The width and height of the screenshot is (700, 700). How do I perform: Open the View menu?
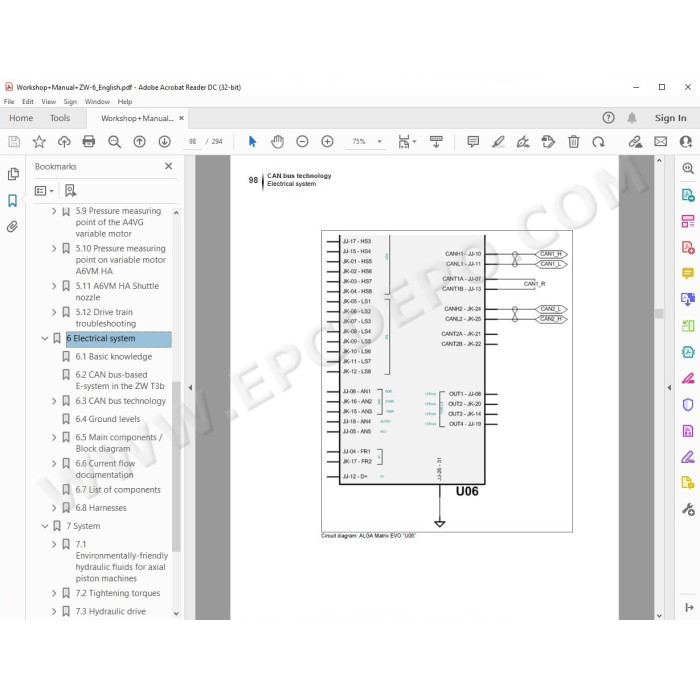click(48, 102)
